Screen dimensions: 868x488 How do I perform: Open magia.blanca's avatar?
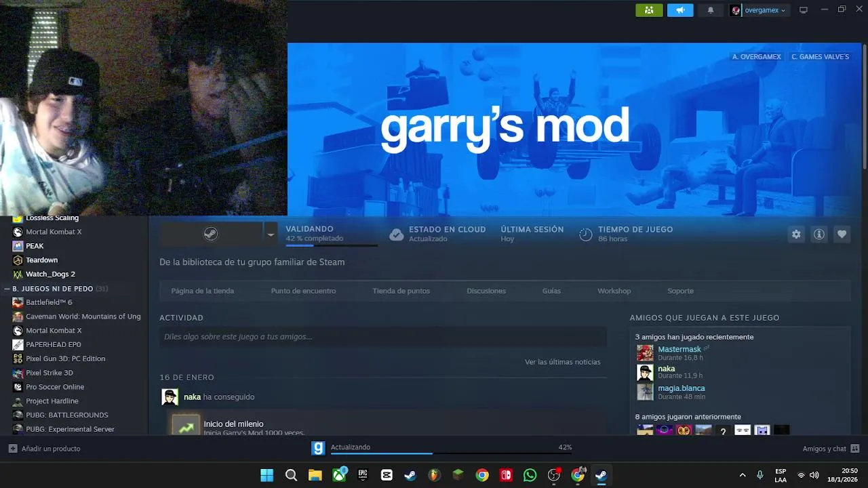[645, 392]
